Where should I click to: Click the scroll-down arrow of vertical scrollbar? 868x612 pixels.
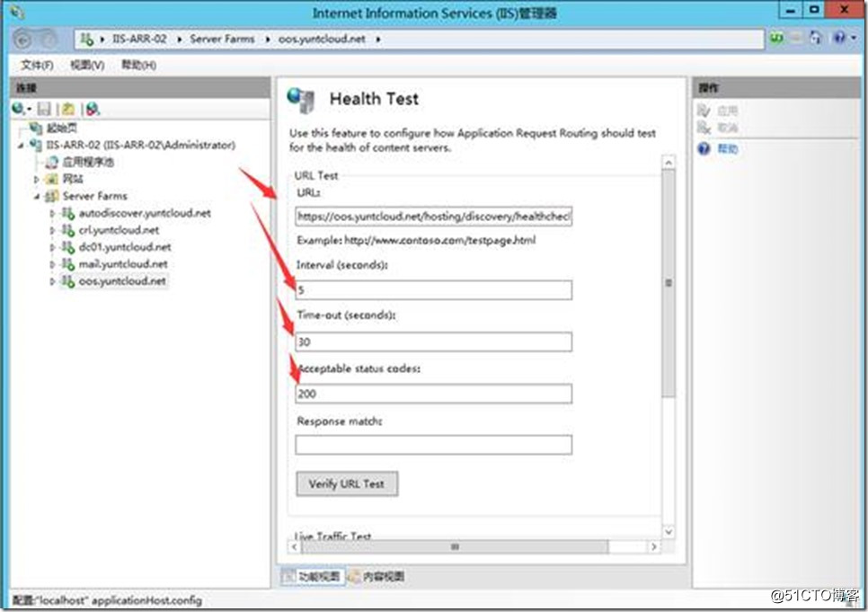pyautogui.click(x=669, y=532)
